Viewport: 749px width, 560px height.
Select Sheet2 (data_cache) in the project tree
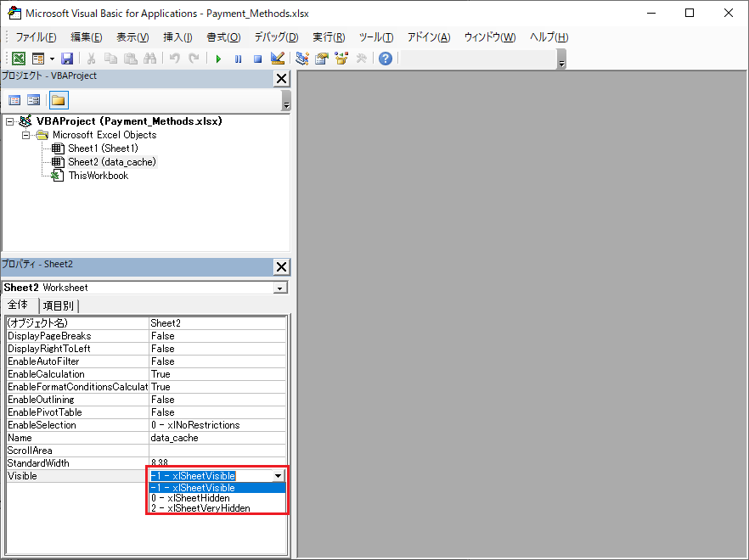(112, 162)
